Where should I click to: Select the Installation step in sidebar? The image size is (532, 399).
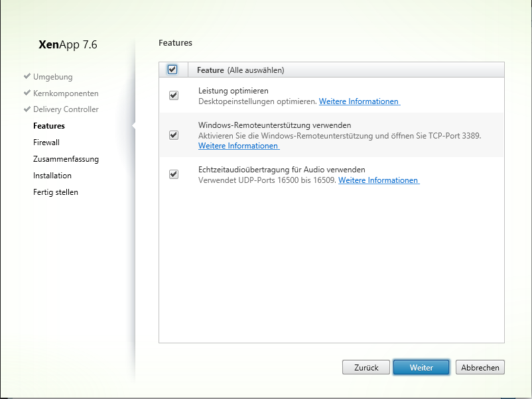pos(52,176)
